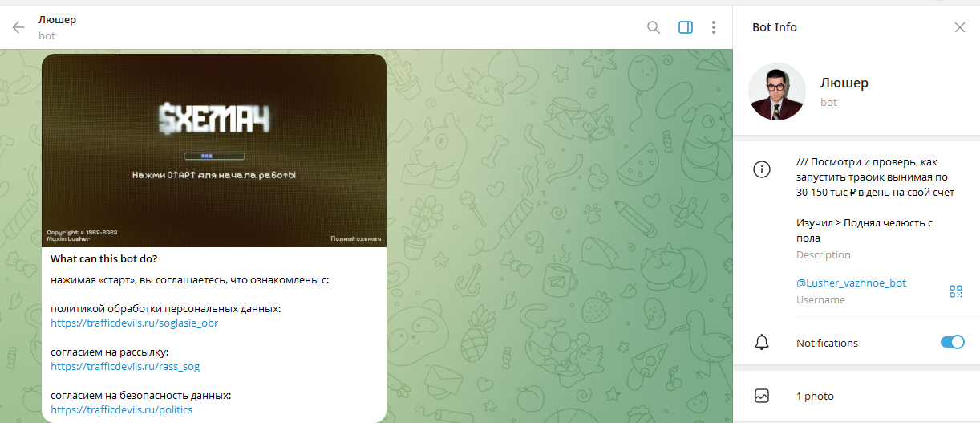Click the photo icon in shared media
The height and width of the screenshot is (423, 980).
[762, 396]
